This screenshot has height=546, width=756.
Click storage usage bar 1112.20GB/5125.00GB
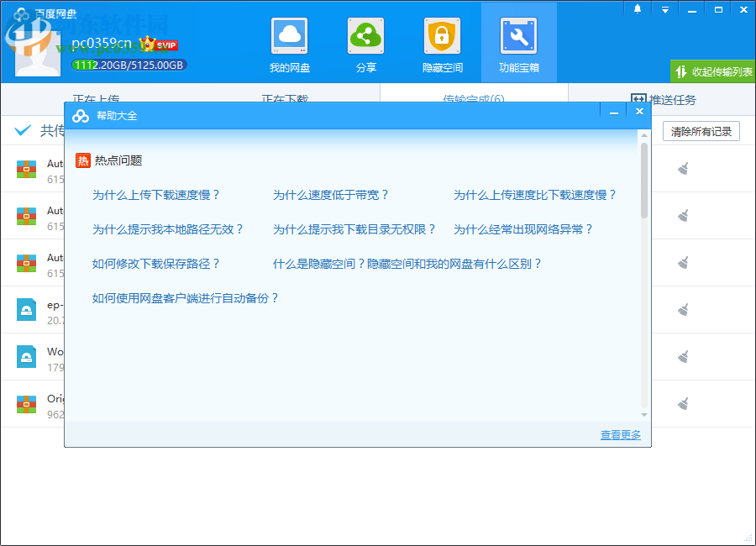(x=129, y=66)
